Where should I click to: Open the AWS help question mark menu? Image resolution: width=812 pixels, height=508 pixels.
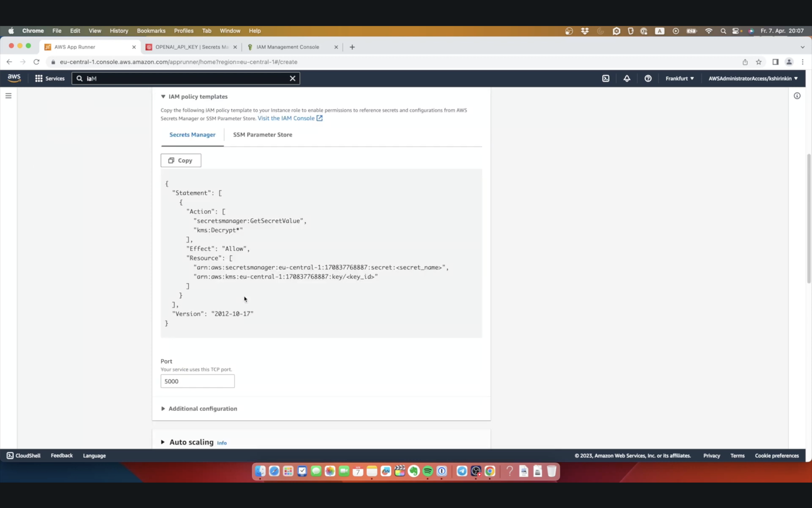pos(648,78)
